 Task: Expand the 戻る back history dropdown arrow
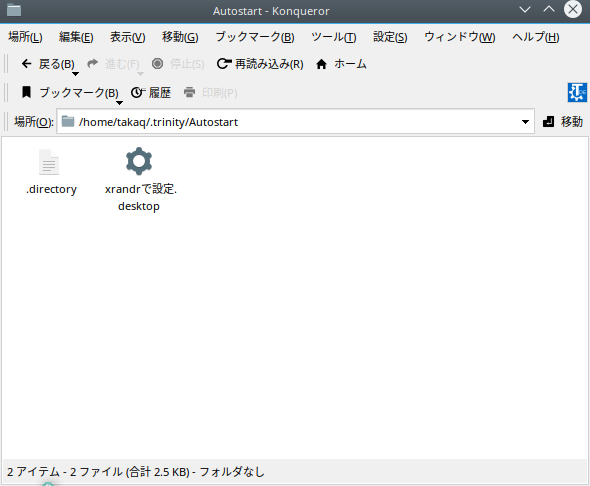75,74
